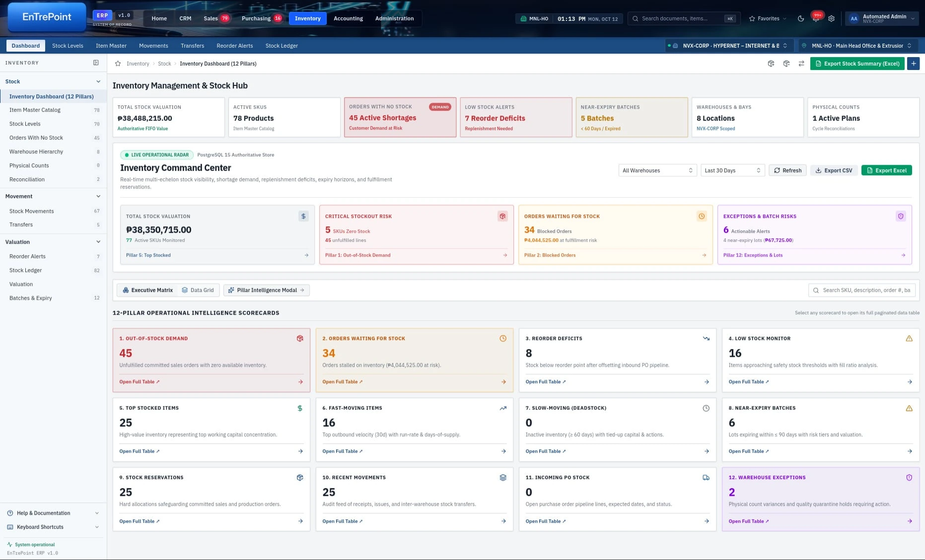
Task: Click arrow at Out-of-Stock Demand scorecard footer
Action: click(x=300, y=382)
